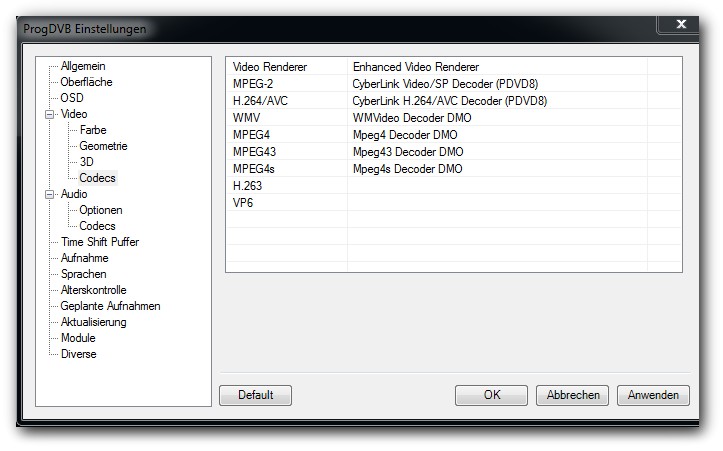Select the OSD tree entry
Viewport: 723px width, 451px height.
(72, 98)
